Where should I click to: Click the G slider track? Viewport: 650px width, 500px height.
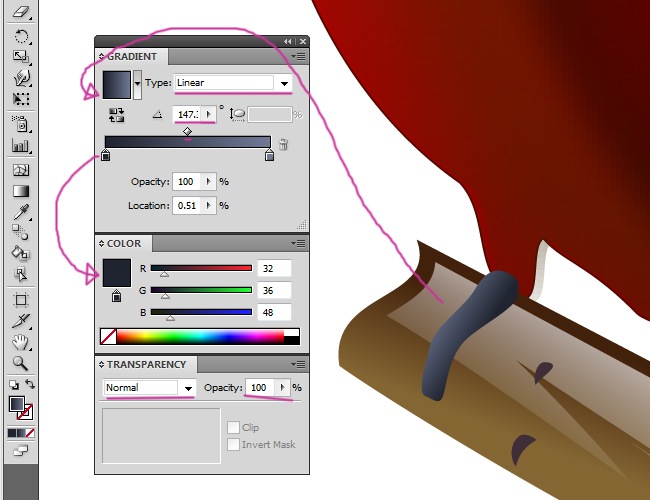click(201, 290)
